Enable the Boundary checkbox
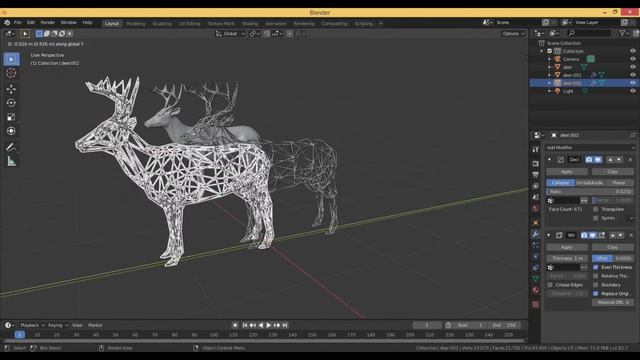Image resolution: width=640 pixels, height=360 pixels. click(x=596, y=285)
